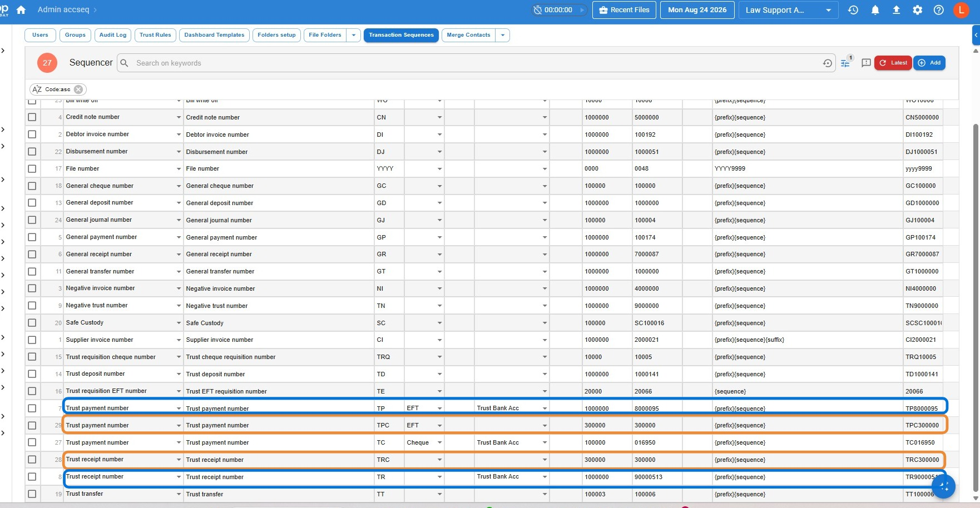Image resolution: width=980 pixels, height=508 pixels.
Task: Open user avatar L menu
Action: [x=961, y=10]
